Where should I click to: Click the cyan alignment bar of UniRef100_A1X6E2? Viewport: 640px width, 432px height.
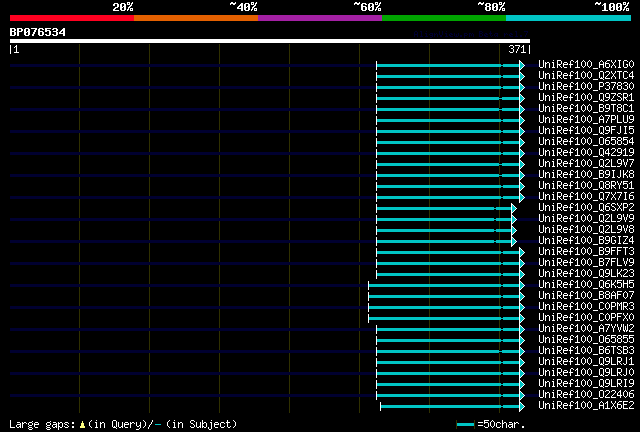point(450,406)
